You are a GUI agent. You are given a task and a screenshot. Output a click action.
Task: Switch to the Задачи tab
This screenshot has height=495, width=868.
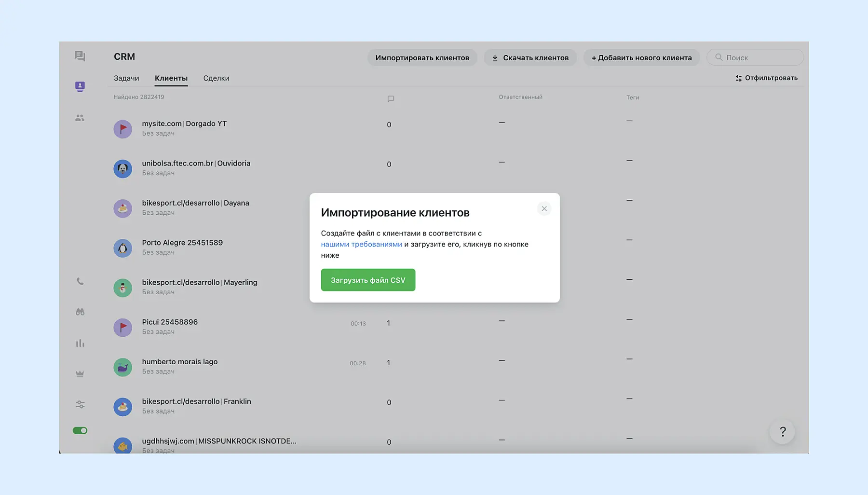(x=126, y=78)
